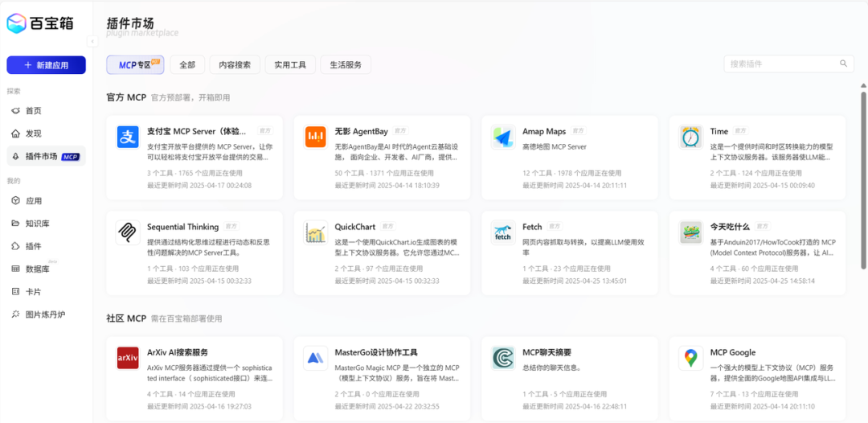Select 插件市场 in the sidebar
The height and width of the screenshot is (423, 868).
46,156
